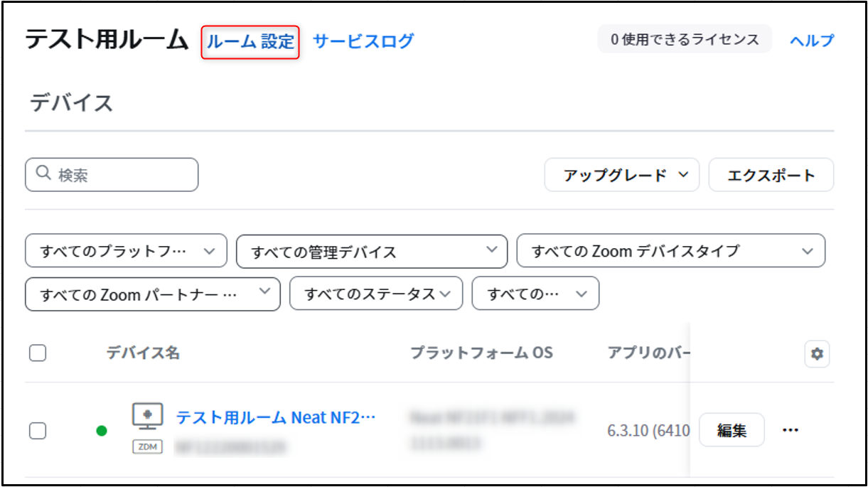Click the ZDM badge icon
Image resolution: width=868 pixels, height=487 pixels.
tap(147, 447)
